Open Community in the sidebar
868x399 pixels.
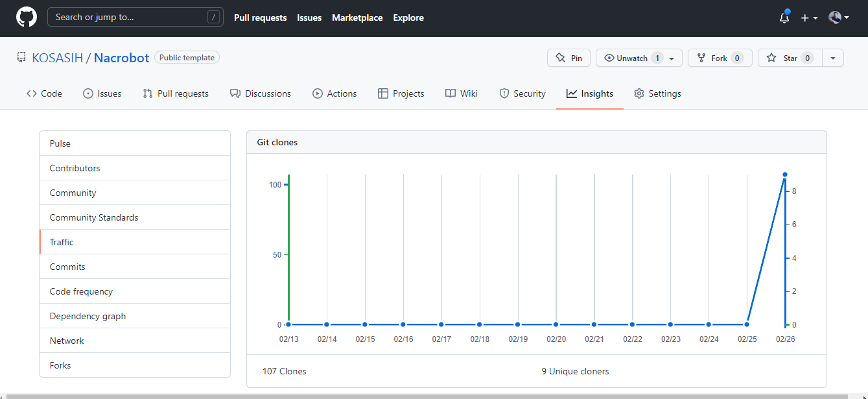click(x=135, y=193)
